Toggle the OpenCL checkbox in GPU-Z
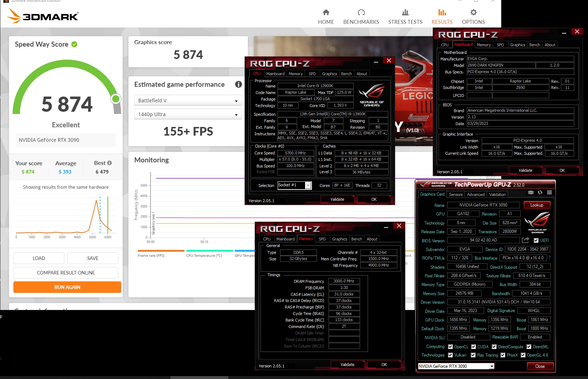The width and height of the screenshot is (588, 379). pyautogui.click(x=450, y=346)
